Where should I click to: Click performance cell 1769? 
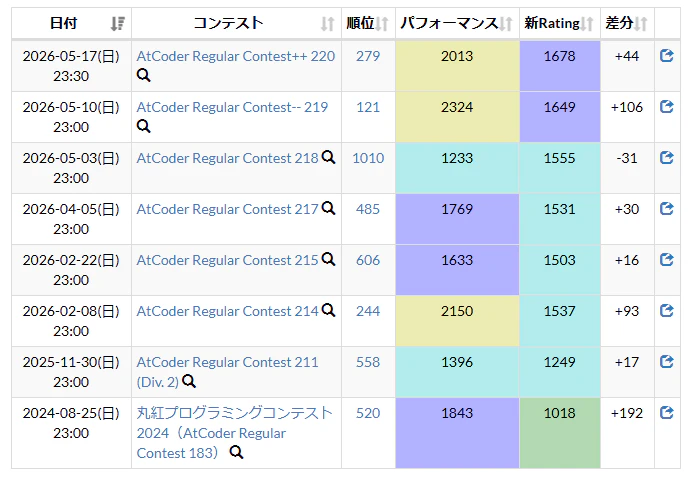pos(457,219)
